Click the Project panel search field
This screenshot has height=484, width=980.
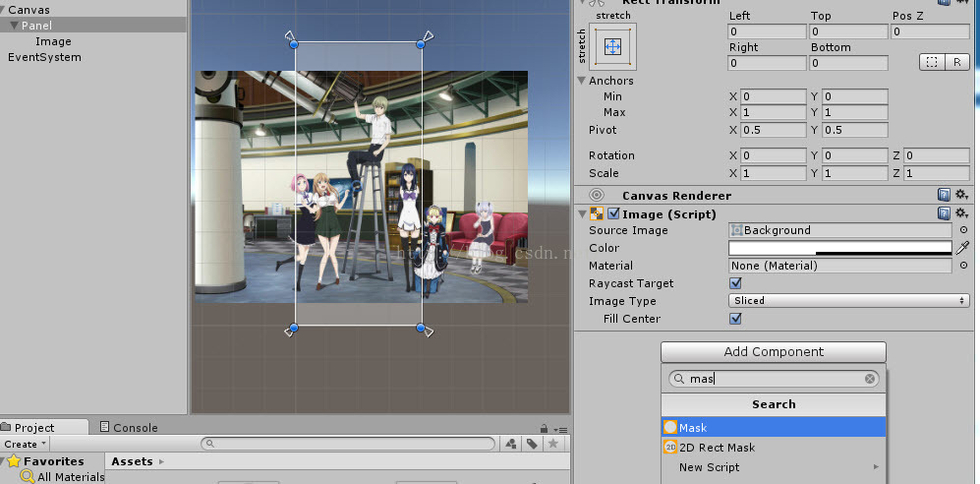[348, 444]
